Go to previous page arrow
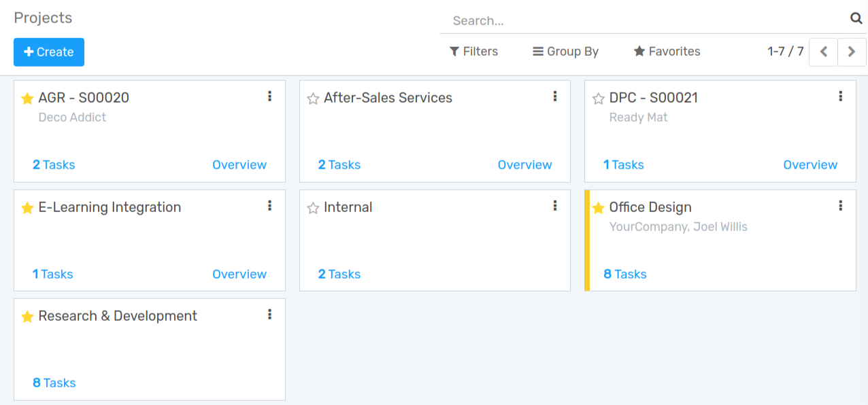 pyautogui.click(x=823, y=52)
